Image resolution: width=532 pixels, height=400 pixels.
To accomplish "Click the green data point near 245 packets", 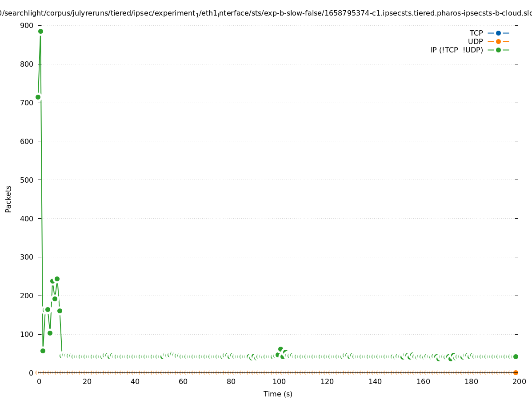I will pyautogui.click(x=57, y=279).
